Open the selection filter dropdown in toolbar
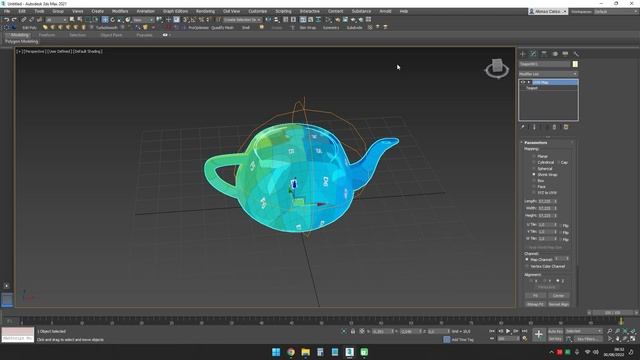640x360 pixels. [x=56, y=20]
